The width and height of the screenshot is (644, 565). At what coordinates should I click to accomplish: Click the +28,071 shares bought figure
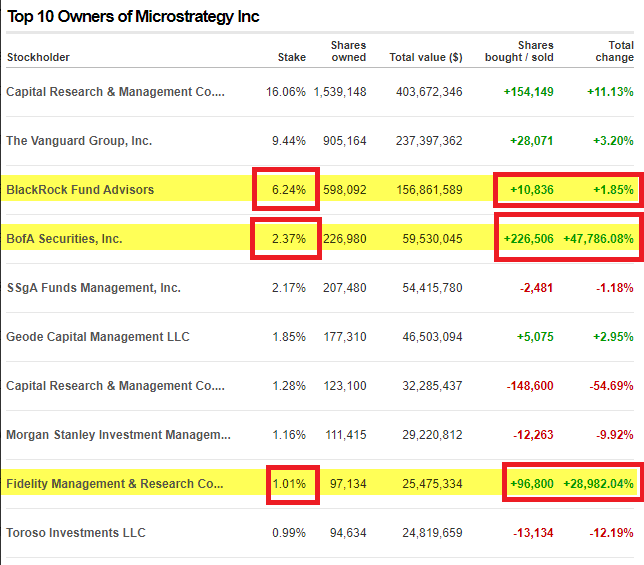coord(532,141)
